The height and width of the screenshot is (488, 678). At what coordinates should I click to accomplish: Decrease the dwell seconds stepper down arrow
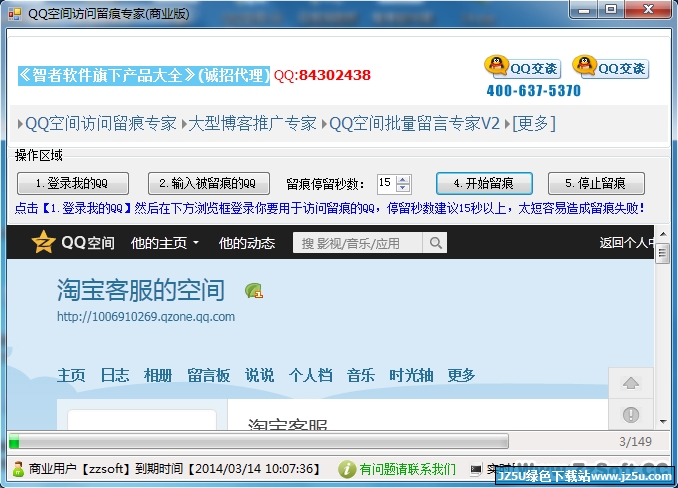click(x=403, y=188)
